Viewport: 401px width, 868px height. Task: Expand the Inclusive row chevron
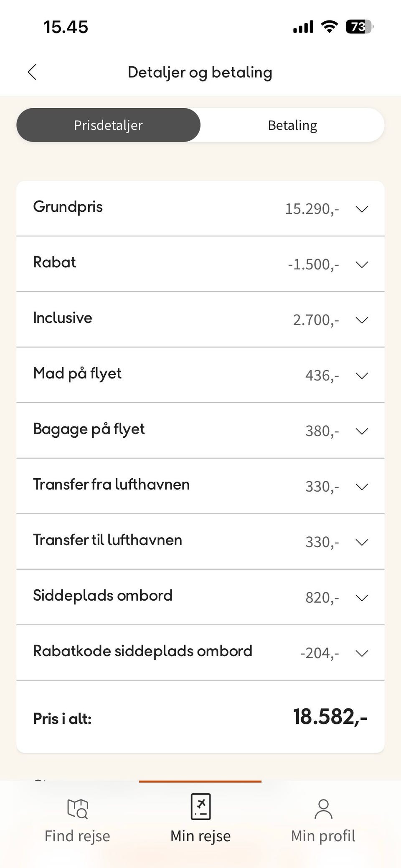coord(362,320)
